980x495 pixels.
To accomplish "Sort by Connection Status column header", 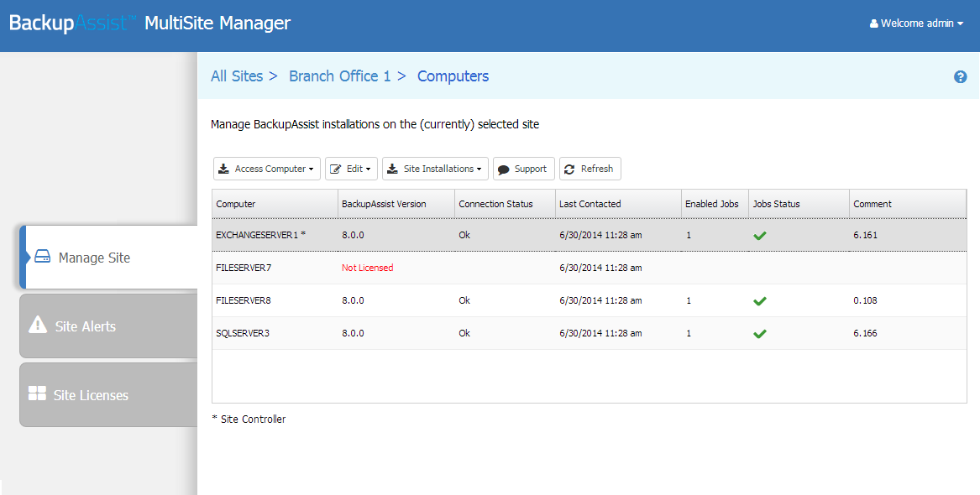I will (x=505, y=204).
